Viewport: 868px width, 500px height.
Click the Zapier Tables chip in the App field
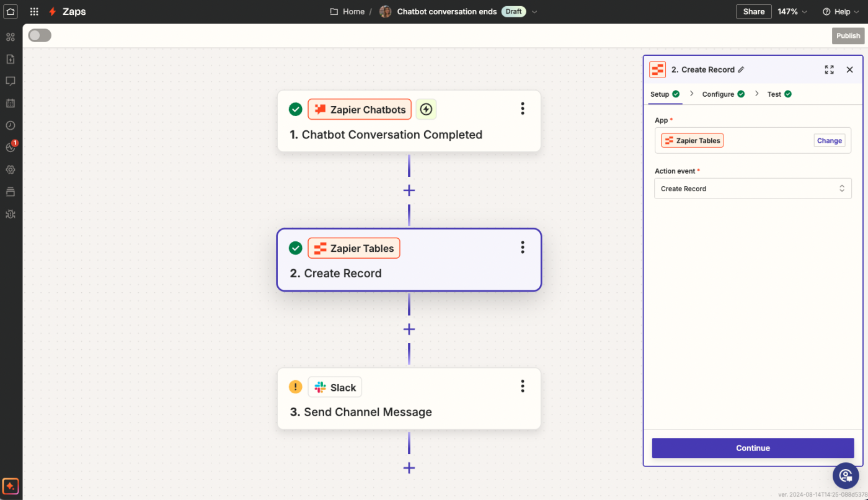693,141
